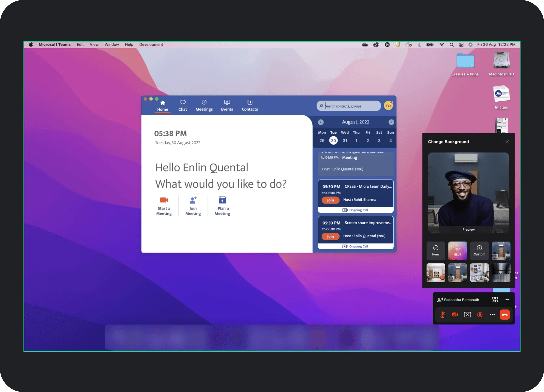Stop screen sharing in call toolbar
The width and height of the screenshot is (544, 392).
pyautogui.click(x=467, y=315)
